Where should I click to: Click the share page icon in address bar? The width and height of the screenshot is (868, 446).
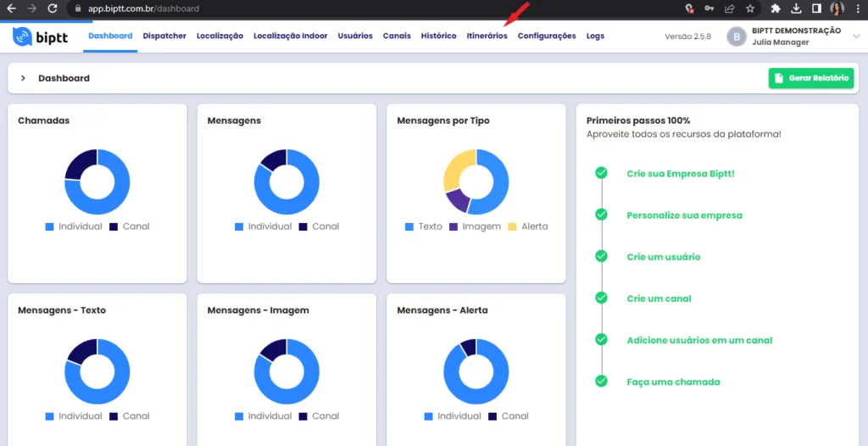coord(730,8)
